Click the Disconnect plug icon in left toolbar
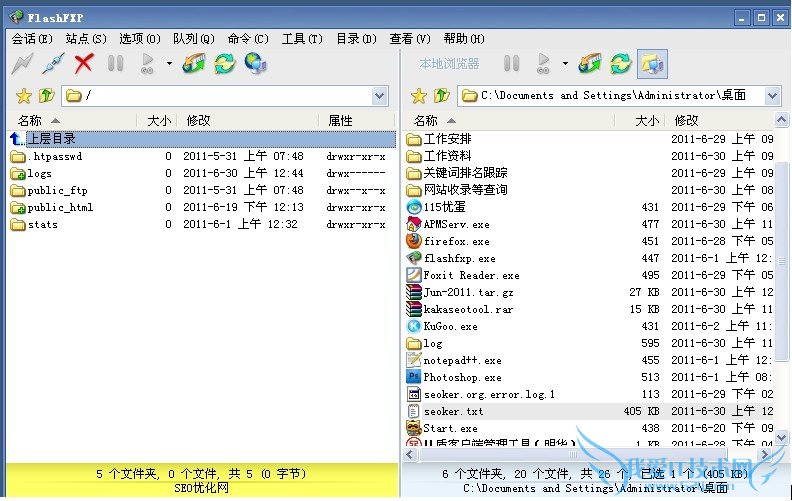Screen dimensions: 792x501 pyautogui.click(x=53, y=64)
